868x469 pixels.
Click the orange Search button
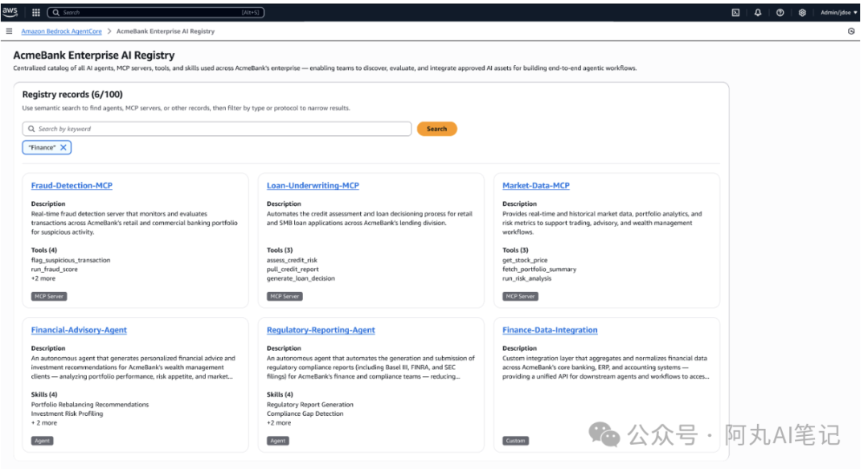pyautogui.click(x=436, y=129)
